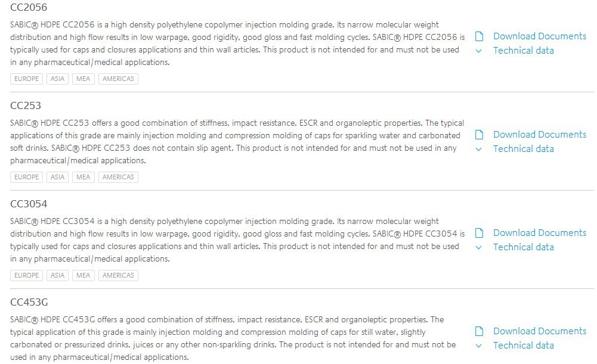Viewport: 597px width, 364px height.
Task: Select the MEA tag under CC253
Action: [83, 177]
